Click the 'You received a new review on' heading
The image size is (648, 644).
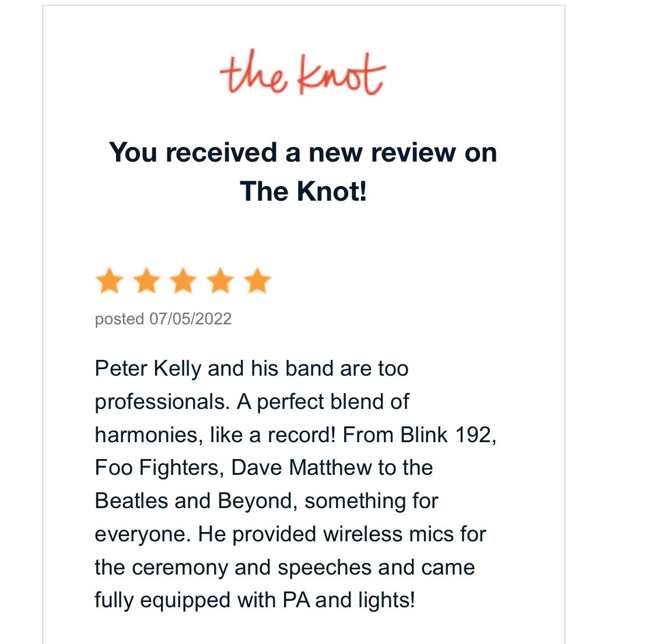pos(303,152)
